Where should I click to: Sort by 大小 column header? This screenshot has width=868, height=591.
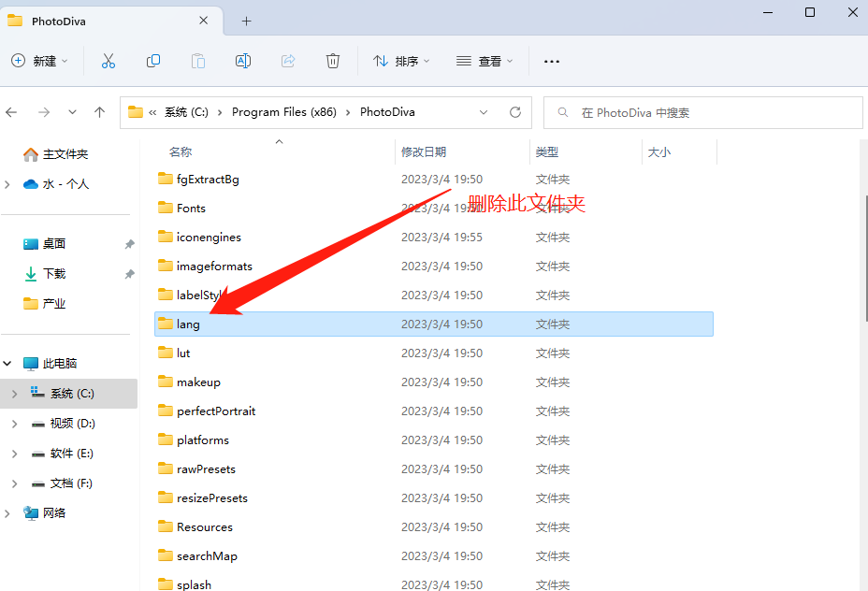[658, 152]
